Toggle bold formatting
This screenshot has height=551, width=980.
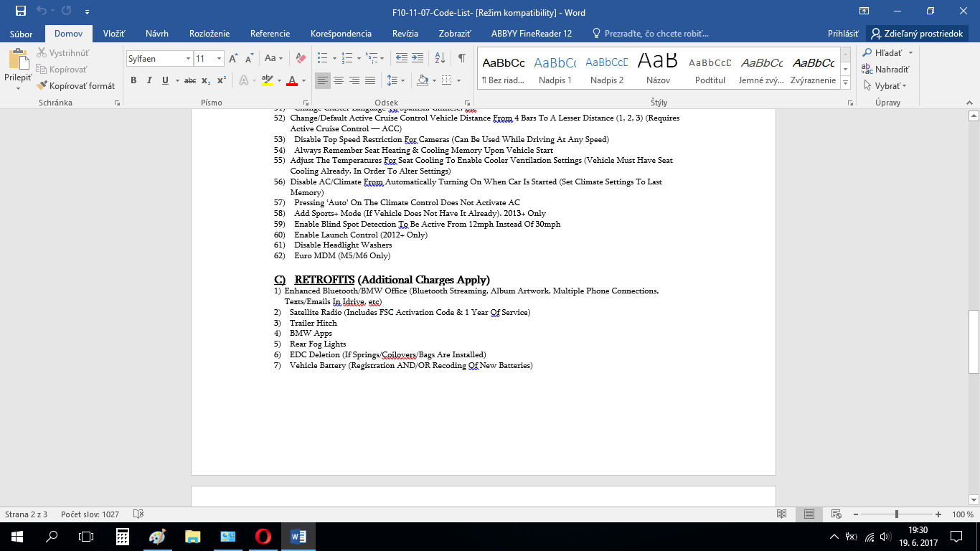133,80
